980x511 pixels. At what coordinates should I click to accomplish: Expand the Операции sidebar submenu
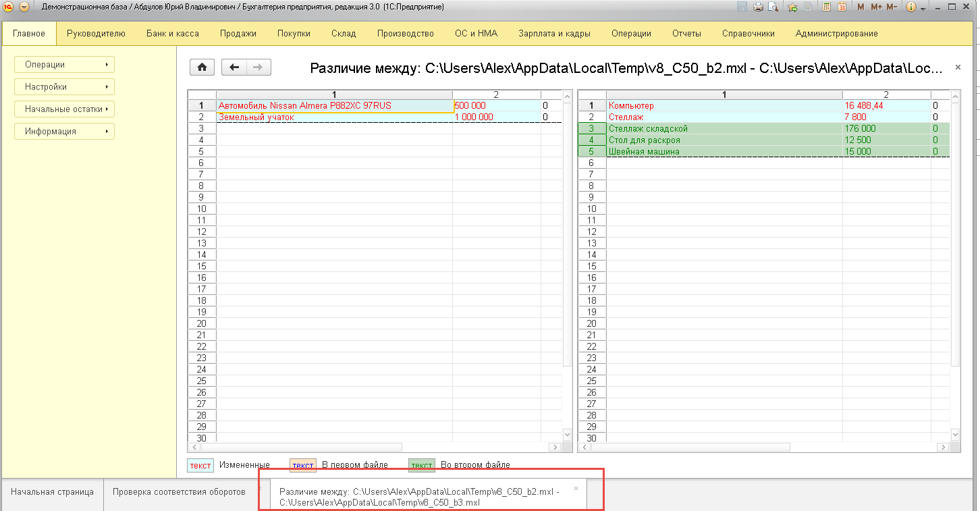(64, 64)
